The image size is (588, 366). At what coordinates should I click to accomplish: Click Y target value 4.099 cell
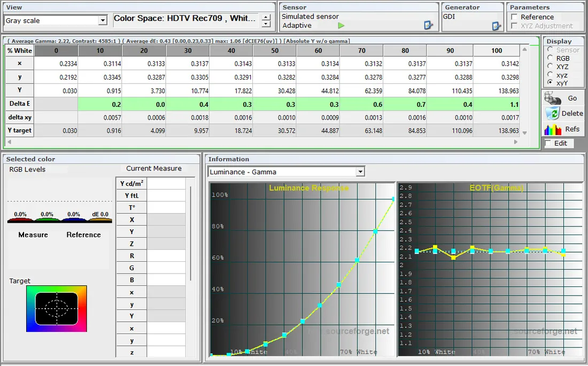click(x=144, y=131)
